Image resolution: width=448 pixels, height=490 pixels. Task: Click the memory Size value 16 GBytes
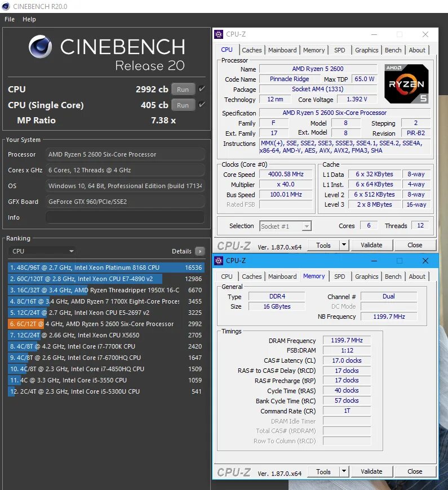coord(277,306)
